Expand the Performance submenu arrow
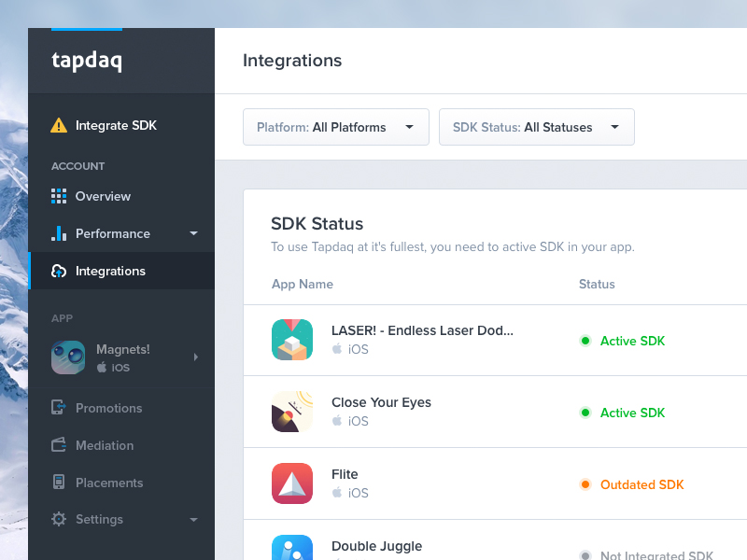Viewport: 747px width, 560px height. (193, 233)
